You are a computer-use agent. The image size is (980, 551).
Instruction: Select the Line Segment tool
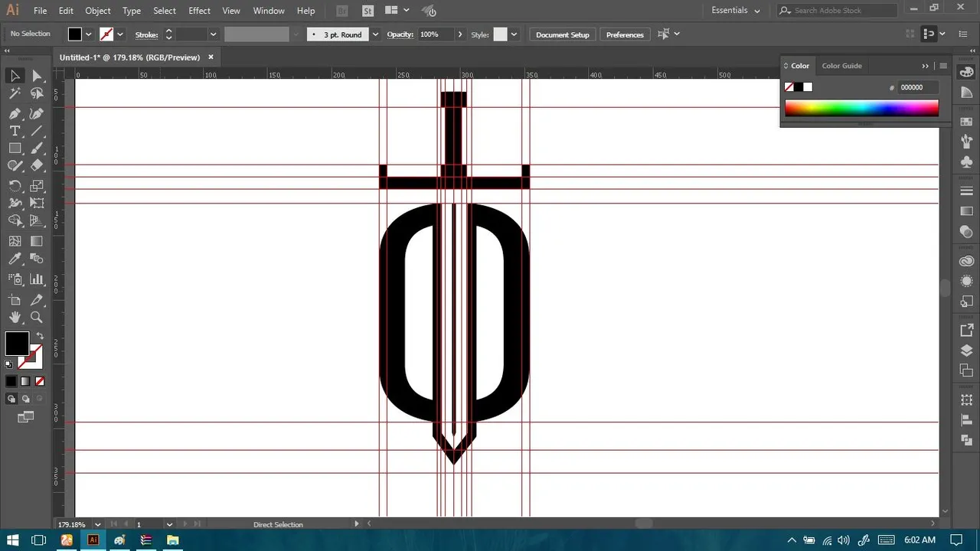point(37,131)
